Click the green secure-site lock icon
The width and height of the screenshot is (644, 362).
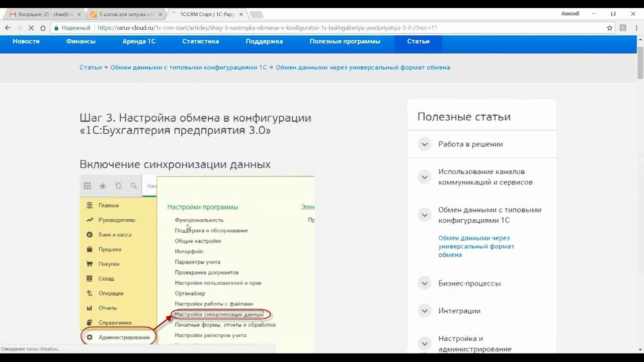tap(56, 28)
